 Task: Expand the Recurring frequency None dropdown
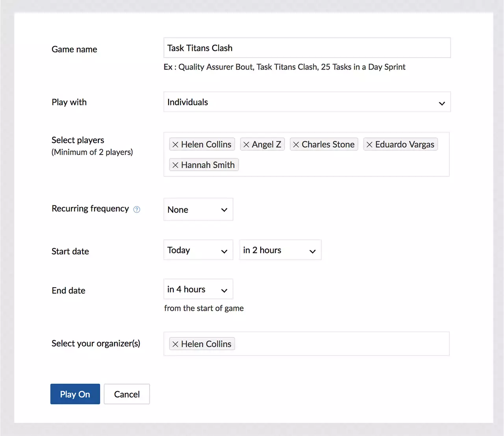click(x=198, y=210)
